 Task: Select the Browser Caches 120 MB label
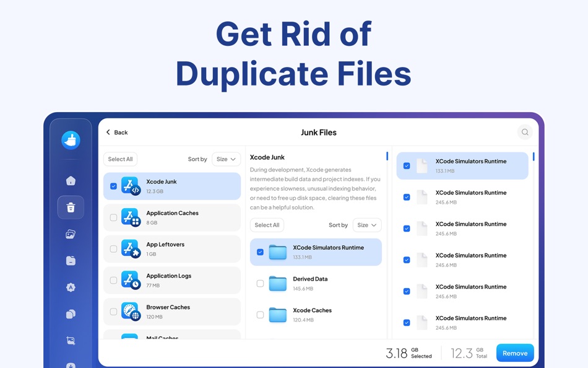point(168,312)
